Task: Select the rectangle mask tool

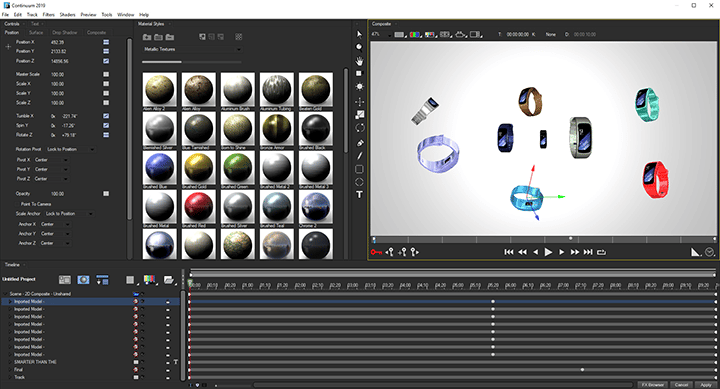Action: click(x=359, y=169)
